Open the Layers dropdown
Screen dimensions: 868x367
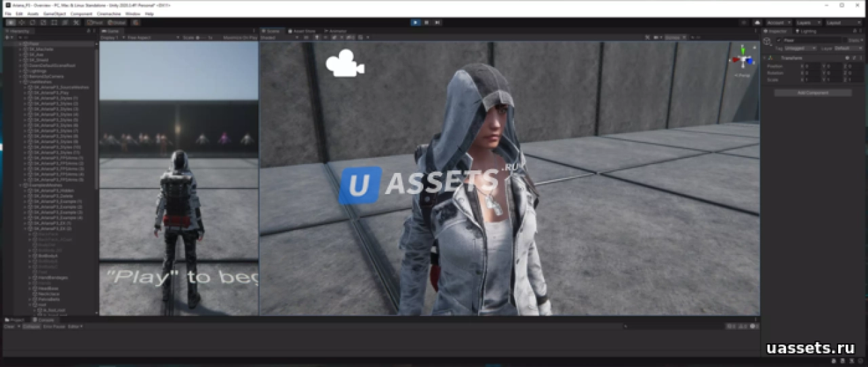pos(808,22)
